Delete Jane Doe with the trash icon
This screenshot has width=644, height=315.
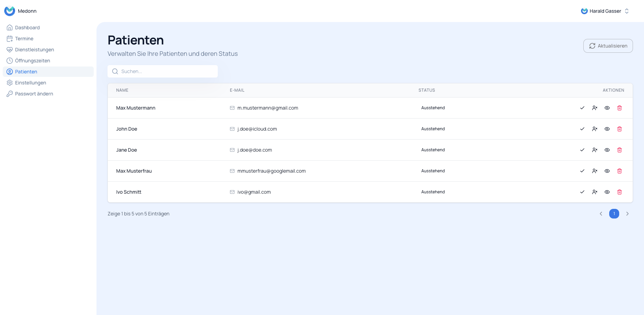pos(620,150)
